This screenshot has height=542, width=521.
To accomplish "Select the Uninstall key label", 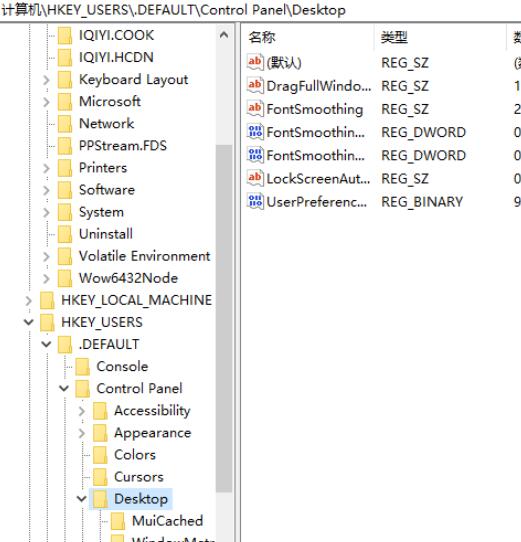I will coord(106,234).
